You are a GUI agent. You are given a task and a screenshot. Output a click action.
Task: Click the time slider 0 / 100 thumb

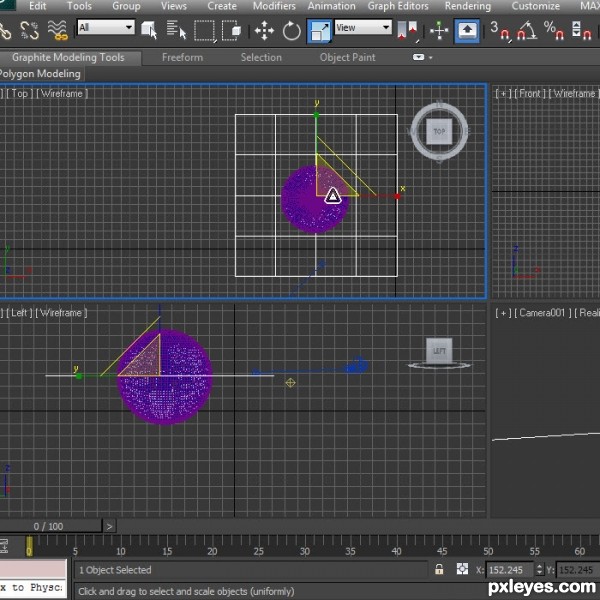49,527
